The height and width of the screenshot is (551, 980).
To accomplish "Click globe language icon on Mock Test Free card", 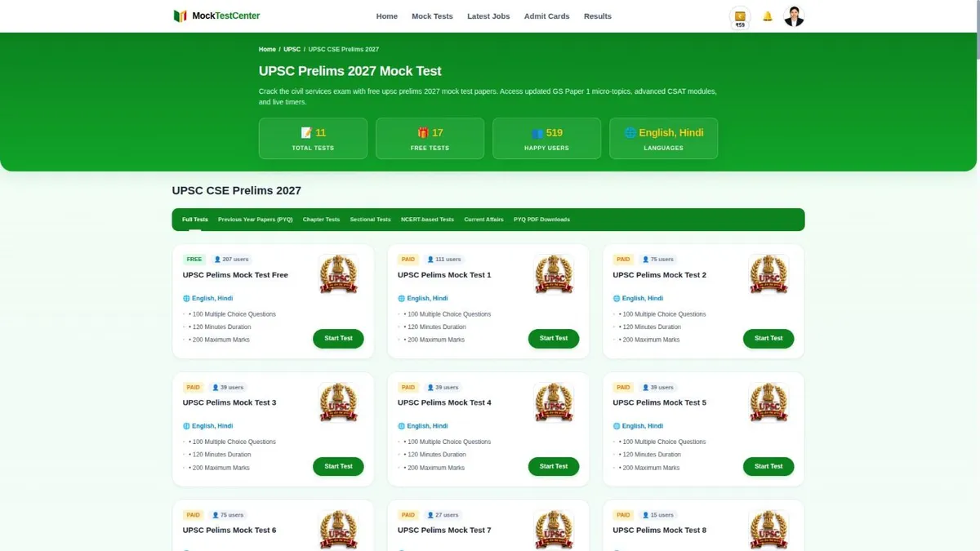I will pyautogui.click(x=186, y=299).
